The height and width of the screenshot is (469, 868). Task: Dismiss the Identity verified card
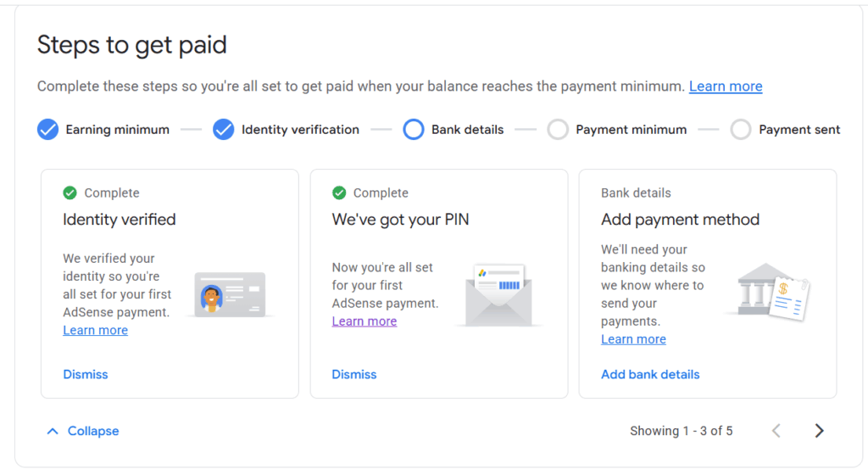86,374
